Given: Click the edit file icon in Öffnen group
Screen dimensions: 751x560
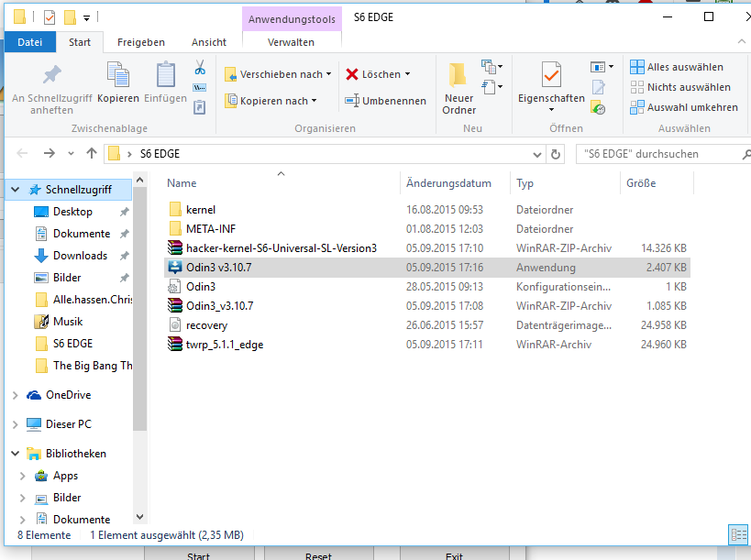Looking at the screenshot, I should 598,88.
